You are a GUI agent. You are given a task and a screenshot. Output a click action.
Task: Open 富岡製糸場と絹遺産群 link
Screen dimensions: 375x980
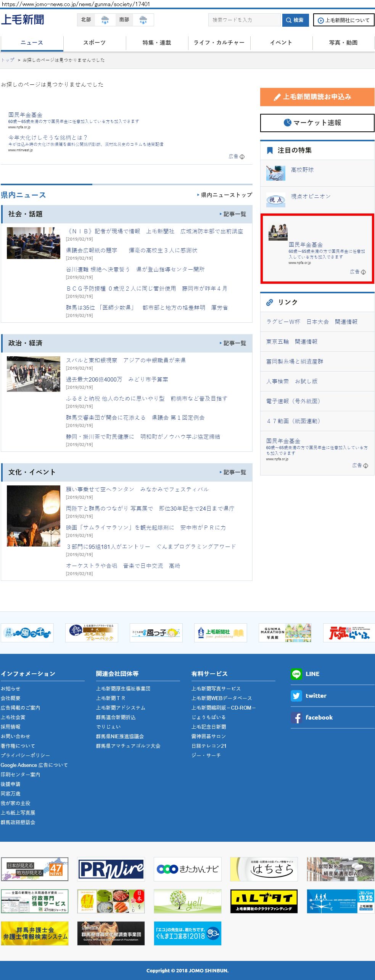(x=295, y=362)
